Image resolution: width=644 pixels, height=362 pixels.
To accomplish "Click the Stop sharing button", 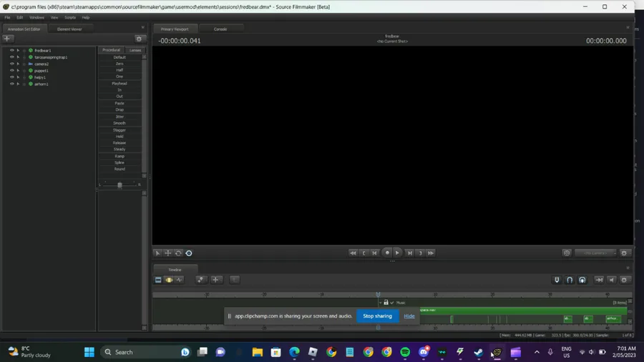I will [377, 316].
